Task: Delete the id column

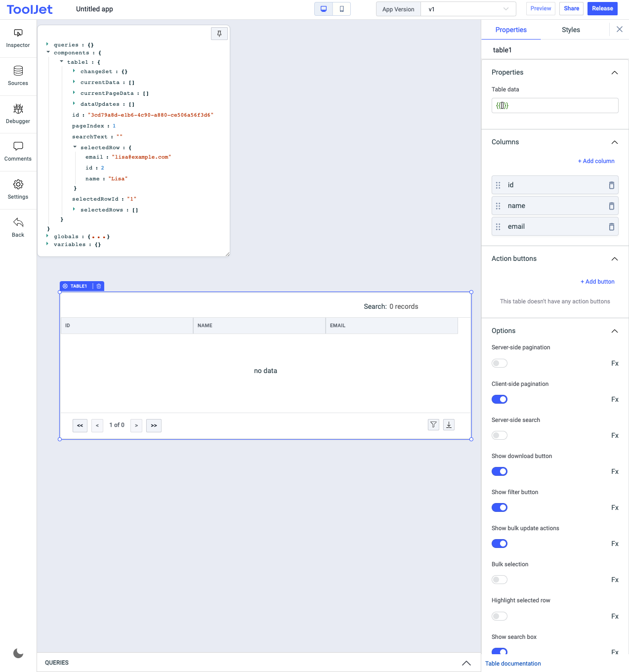Action: click(612, 185)
